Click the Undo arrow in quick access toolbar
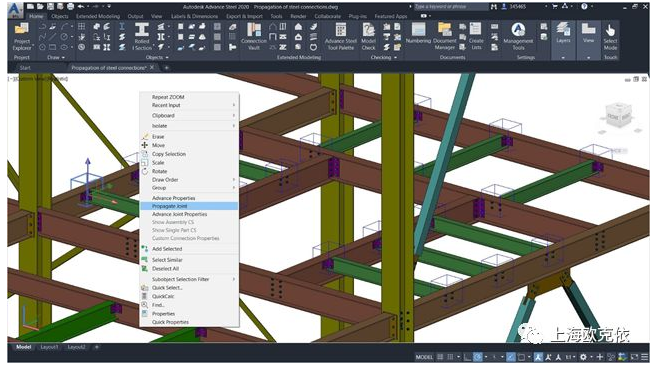Image resolution: width=660 pixels, height=368 pixels. [81, 6]
